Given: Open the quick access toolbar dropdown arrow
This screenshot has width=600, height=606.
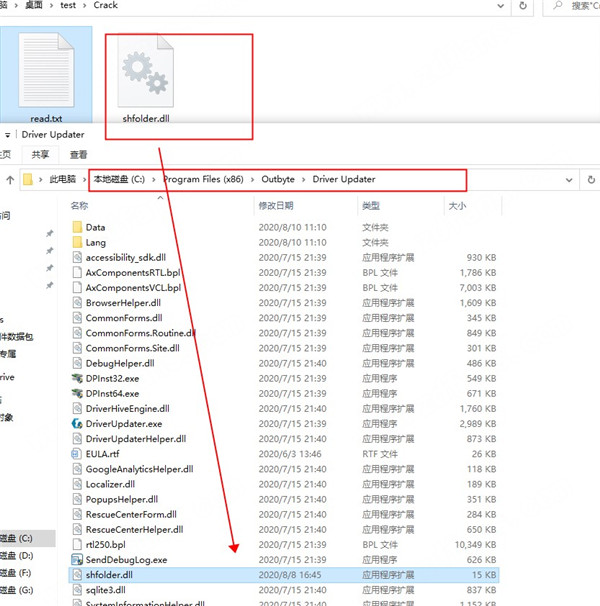Looking at the screenshot, I should [x=7, y=135].
